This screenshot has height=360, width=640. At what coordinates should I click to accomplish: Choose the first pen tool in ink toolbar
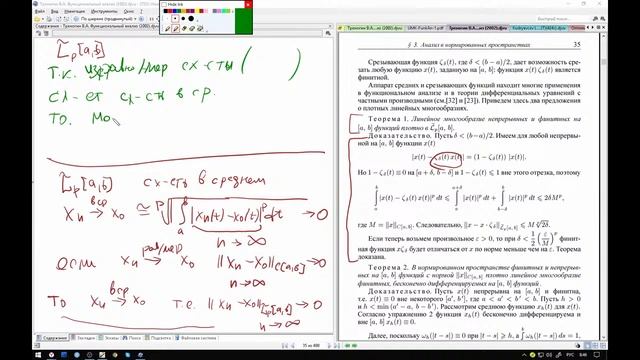(x=167, y=29)
